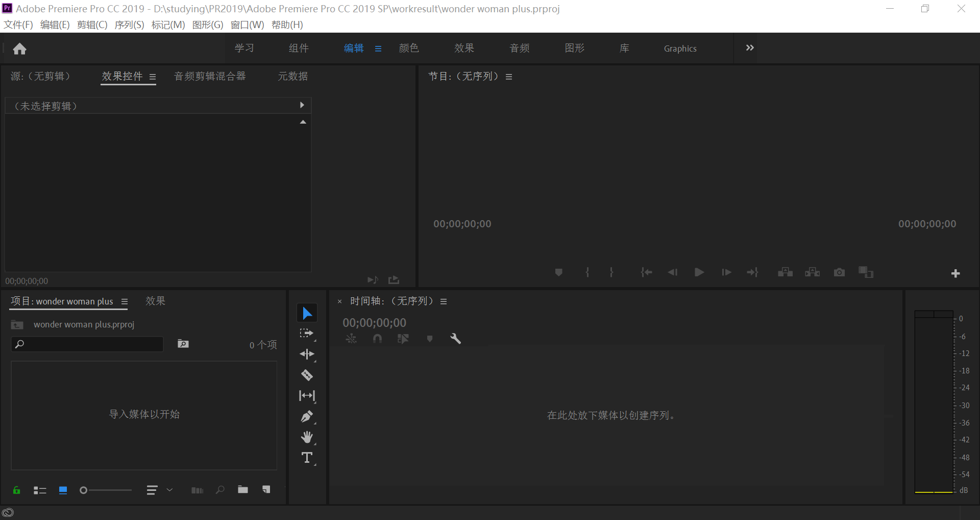Viewport: 980px width, 520px height.
Task: Toggle nest sequence insert mode icon
Action: coord(351,339)
